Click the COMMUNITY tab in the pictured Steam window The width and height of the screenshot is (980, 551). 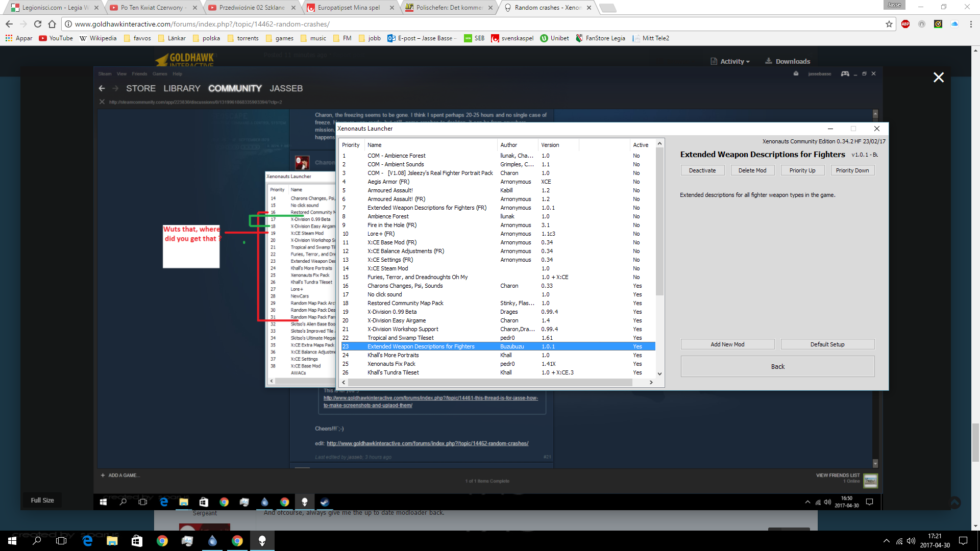point(235,88)
